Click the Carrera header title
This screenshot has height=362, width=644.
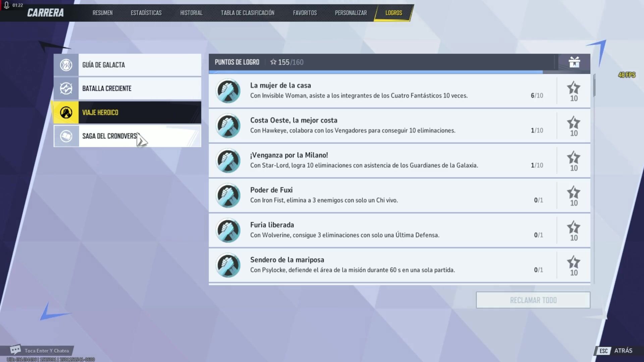tap(45, 13)
